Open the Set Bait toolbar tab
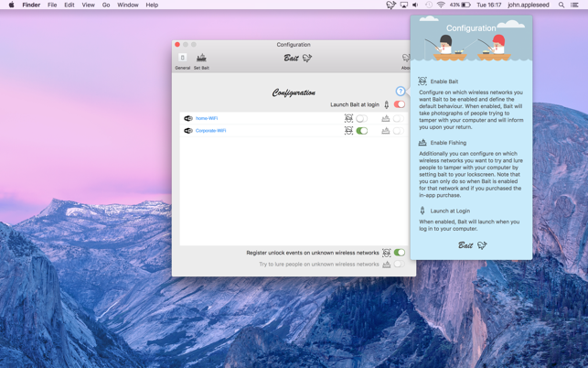588x368 pixels. (201, 61)
